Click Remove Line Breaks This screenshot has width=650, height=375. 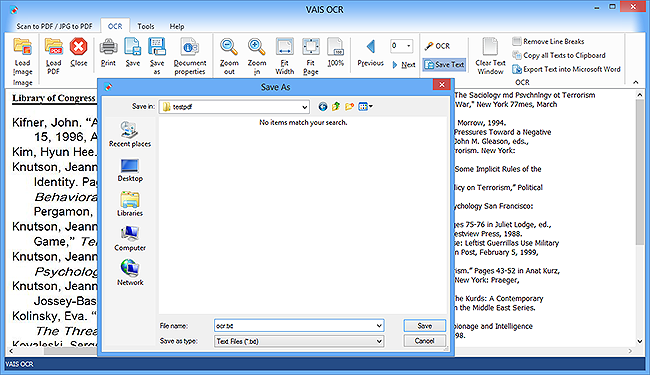click(x=548, y=41)
